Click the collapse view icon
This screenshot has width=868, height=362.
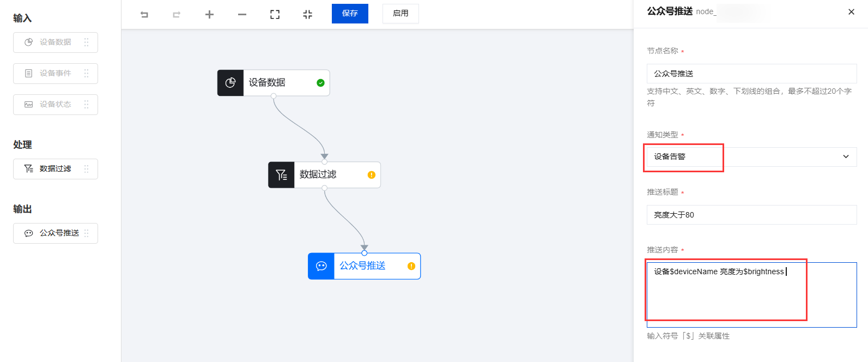308,15
